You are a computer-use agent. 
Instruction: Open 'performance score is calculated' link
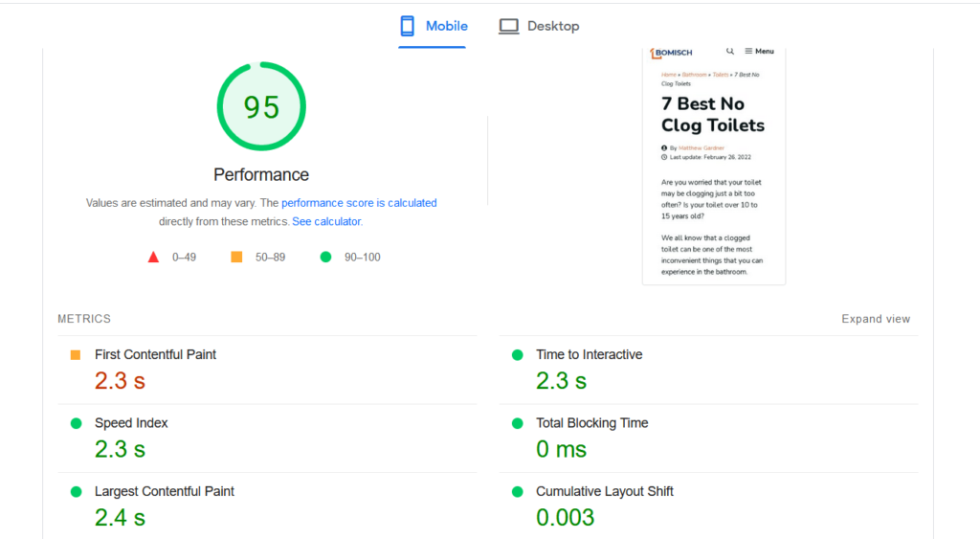tap(359, 203)
